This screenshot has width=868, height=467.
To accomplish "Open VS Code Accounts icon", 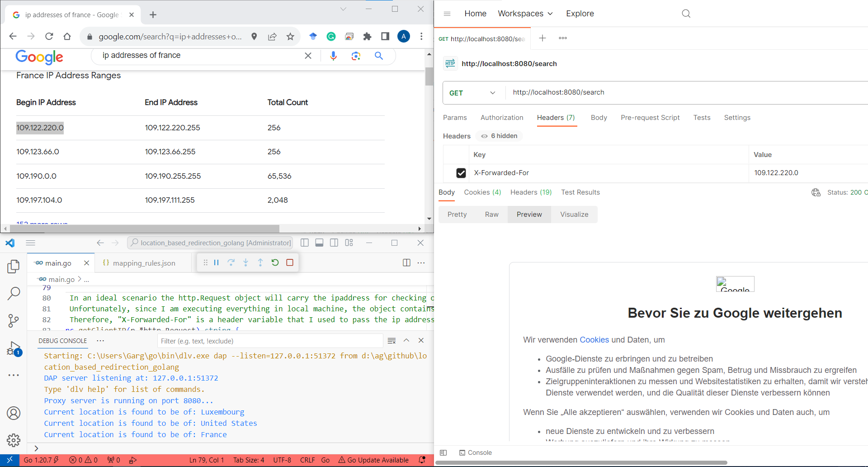I will pyautogui.click(x=14, y=413).
